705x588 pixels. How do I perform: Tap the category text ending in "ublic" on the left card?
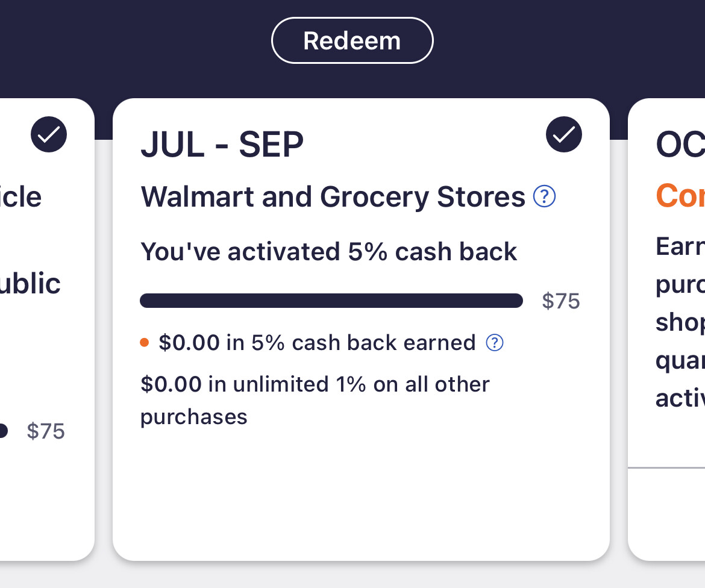pyautogui.click(x=30, y=283)
